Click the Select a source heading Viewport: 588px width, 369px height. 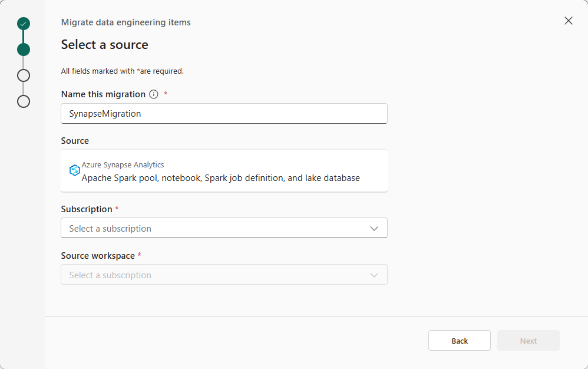pos(105,45)
